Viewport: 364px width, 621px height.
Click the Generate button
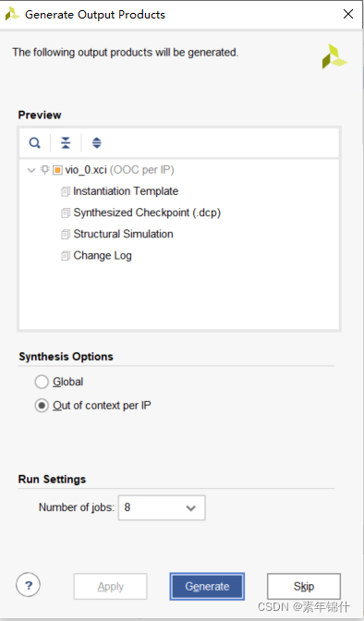[207, 586]
